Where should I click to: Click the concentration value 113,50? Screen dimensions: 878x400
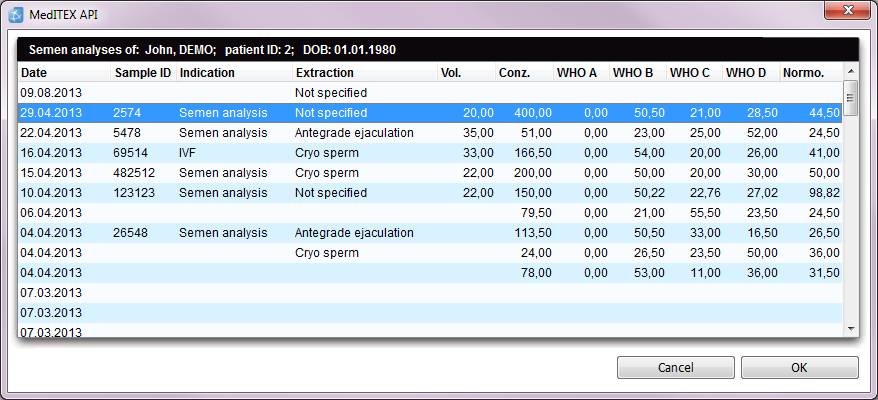click(x=533, y=232)
